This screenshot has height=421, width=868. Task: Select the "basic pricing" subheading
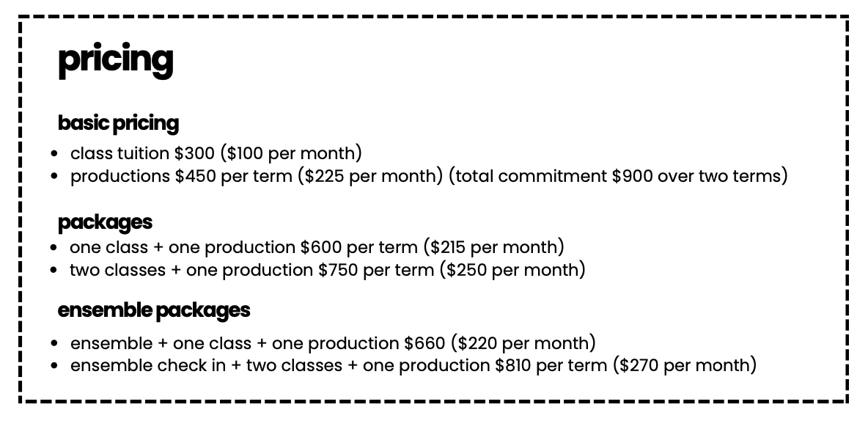[x=118, y=122]
